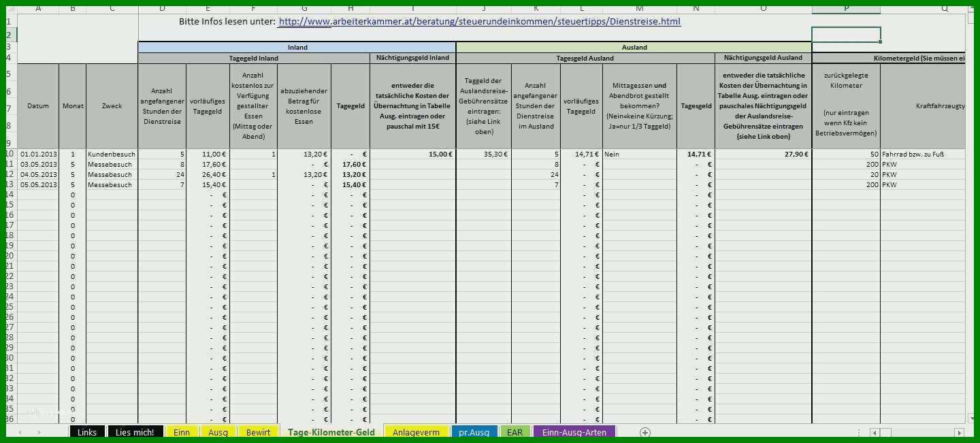Open the arbeiterkammer.at Dienstreise hyperlink
Viewport: 980px width, 443px height.
479,22
